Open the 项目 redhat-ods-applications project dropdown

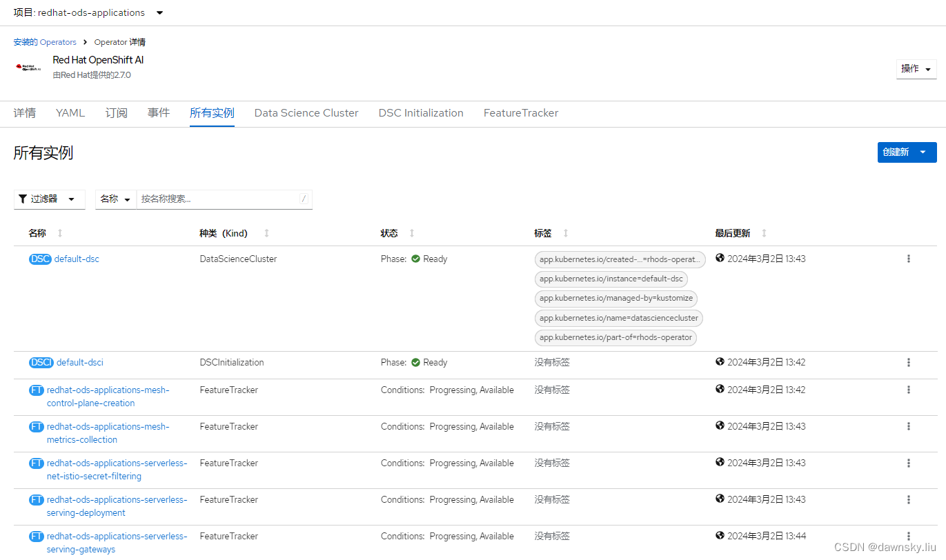[x=89, y=12]
